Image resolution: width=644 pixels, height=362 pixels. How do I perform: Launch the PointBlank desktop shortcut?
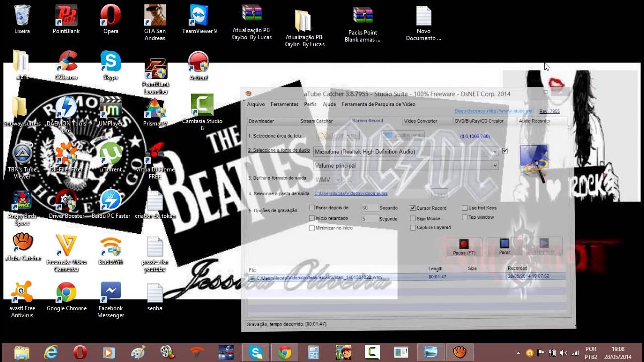pyautogui.click(x=66, y=19)
